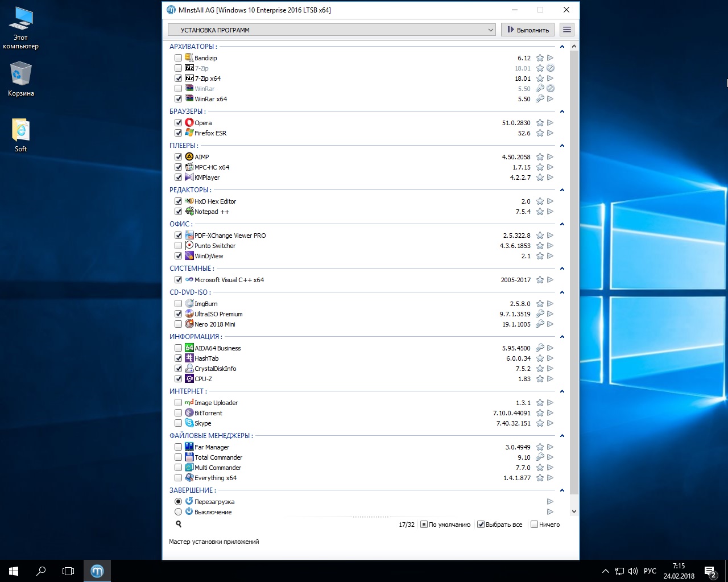This screenshot has height=582, width=728.
Task: Click the search magnifier icon at bottom left
Action: point(179,525)
